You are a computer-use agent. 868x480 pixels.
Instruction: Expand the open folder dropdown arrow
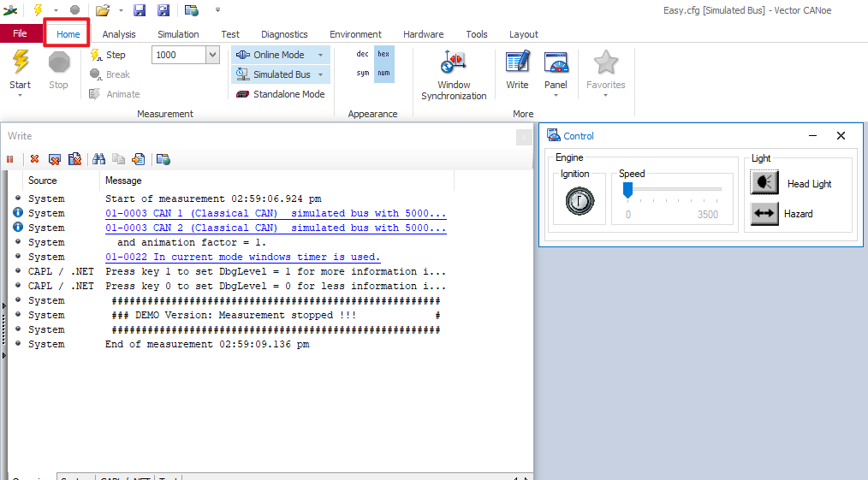(121, 10)
